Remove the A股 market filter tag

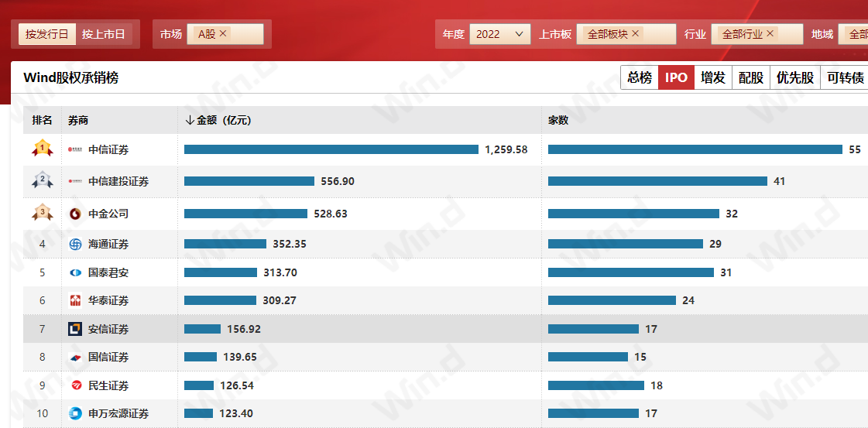[x=223, y=34]
